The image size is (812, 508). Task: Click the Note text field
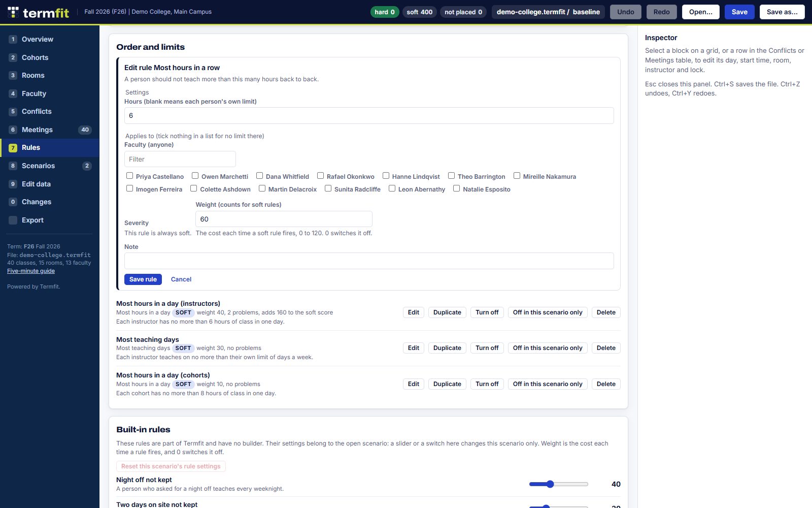tap(369, 261)
